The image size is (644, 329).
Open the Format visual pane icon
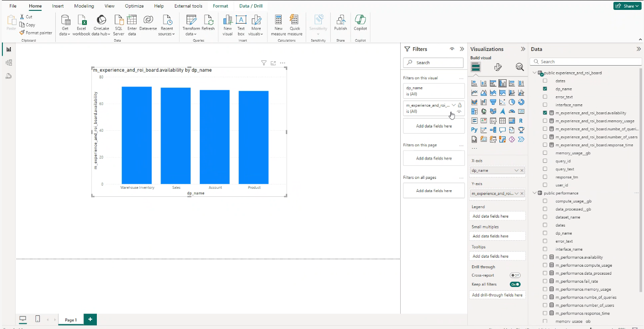498,67
